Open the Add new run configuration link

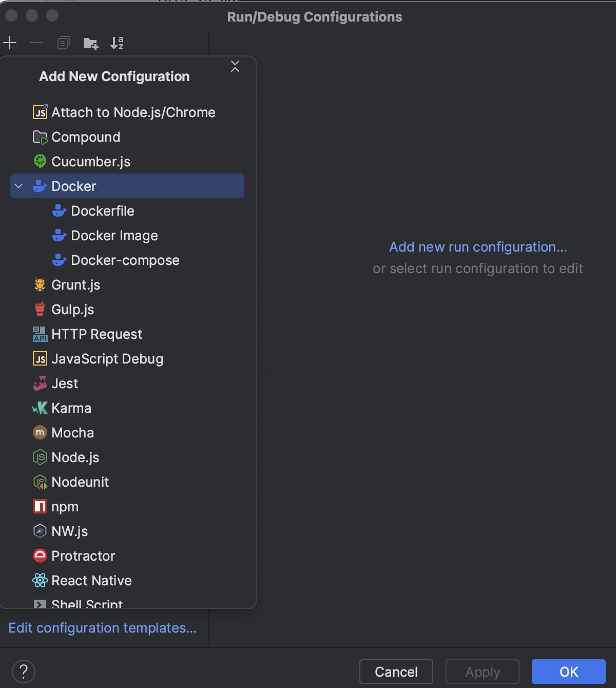478,247
